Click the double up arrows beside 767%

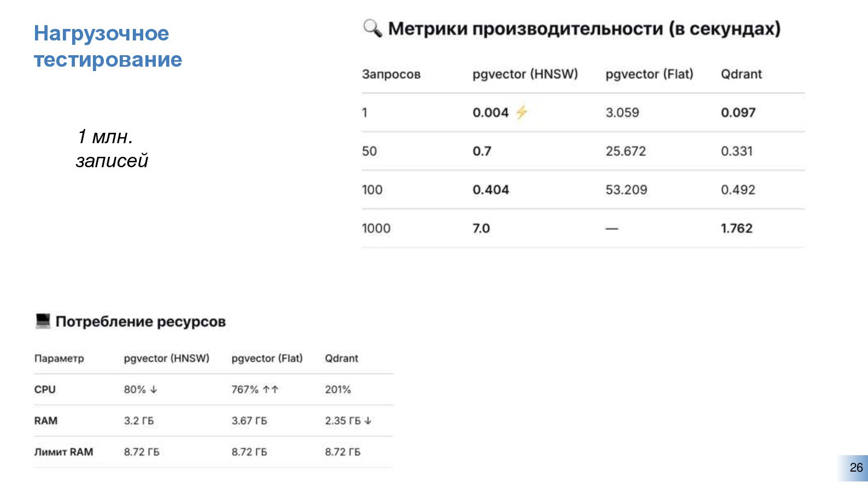[x=271, y=390]
